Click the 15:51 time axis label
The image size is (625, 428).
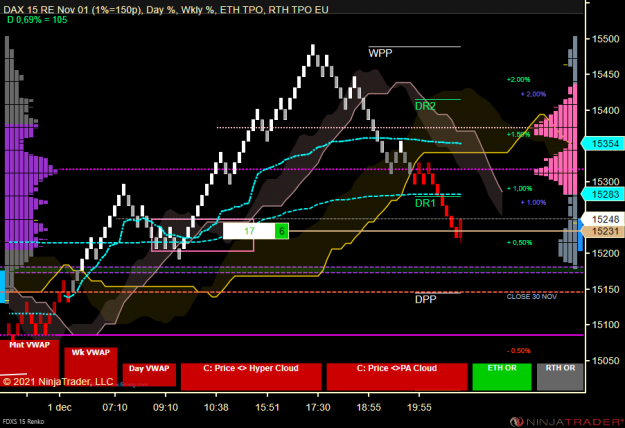point(267,407)
